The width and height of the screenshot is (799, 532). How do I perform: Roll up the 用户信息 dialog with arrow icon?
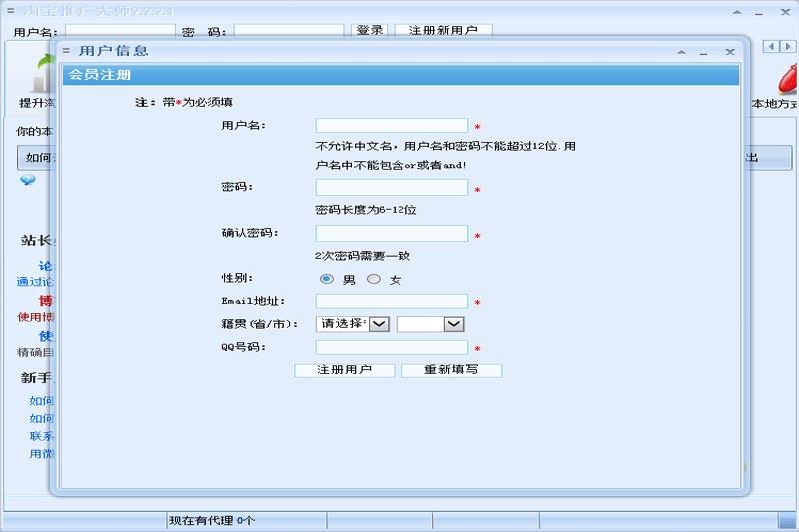coord(681,52)
